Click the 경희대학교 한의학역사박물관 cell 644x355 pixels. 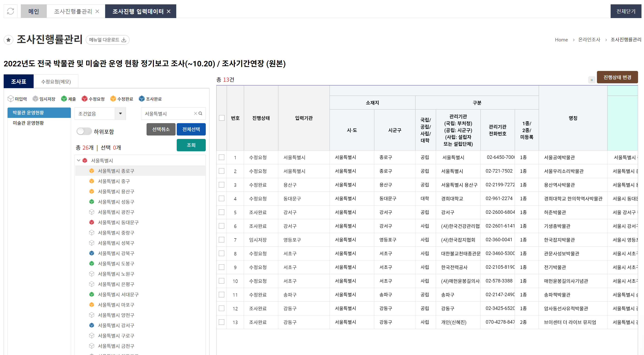(x=573, y=198)
